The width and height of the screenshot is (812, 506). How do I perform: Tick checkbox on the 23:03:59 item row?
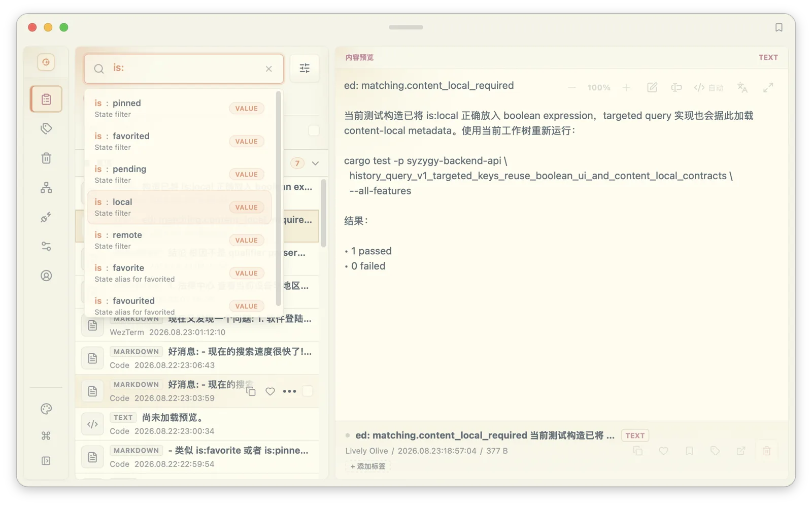[x=308, y=391]
